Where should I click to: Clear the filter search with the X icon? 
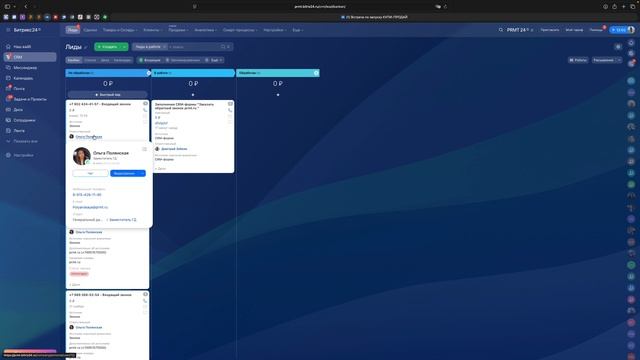coord(229,47)
